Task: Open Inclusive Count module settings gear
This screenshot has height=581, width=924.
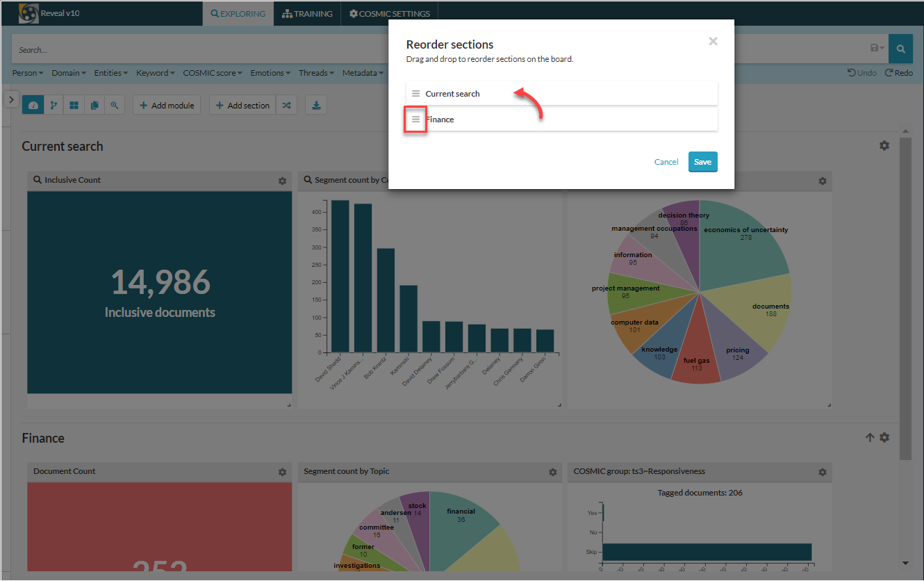Action: point(282,181)
